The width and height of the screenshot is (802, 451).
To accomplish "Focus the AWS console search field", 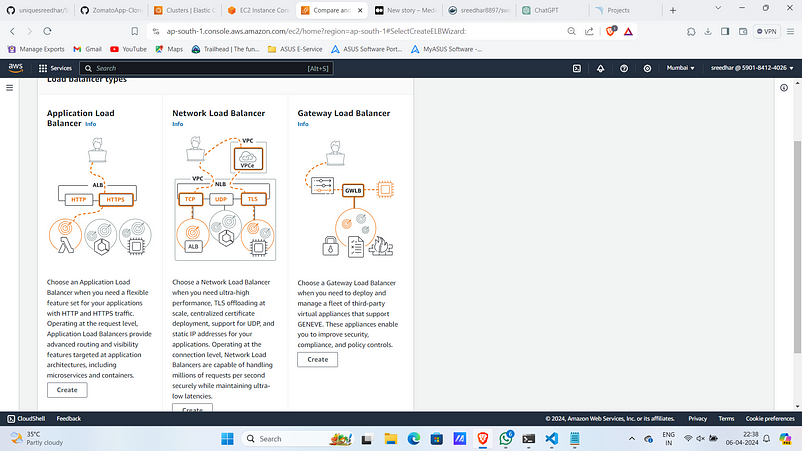I will [x=207, y=68].
